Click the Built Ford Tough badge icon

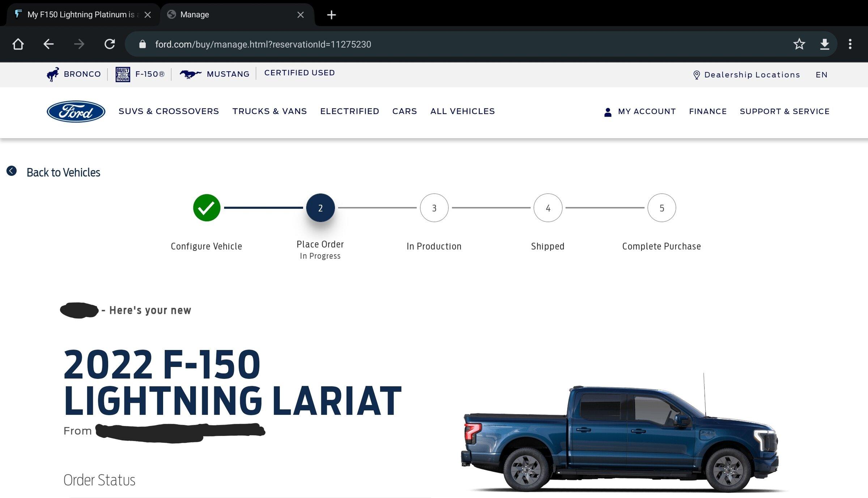[x=123, y=75]
